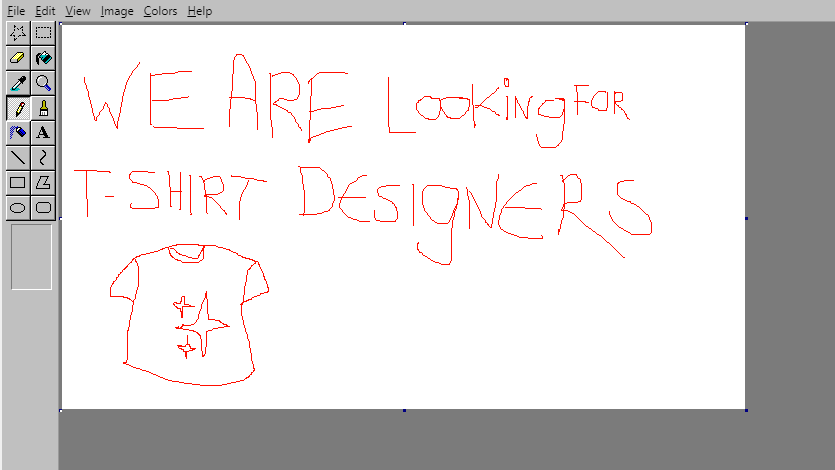This screenshot has height=470, width=835.
Task: Choose the Airbrush spray tool
Action: click(17, 132)
